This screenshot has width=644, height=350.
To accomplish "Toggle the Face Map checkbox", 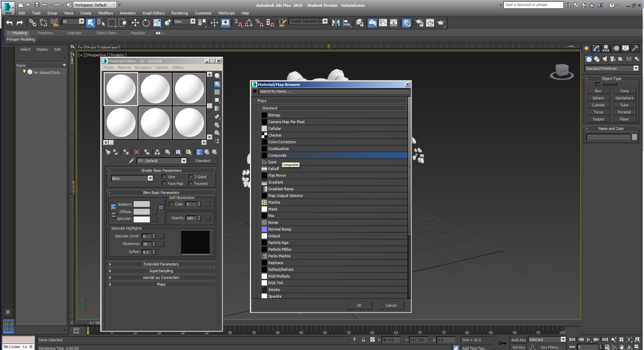I will pyautogui.click(x=164, y=184).
